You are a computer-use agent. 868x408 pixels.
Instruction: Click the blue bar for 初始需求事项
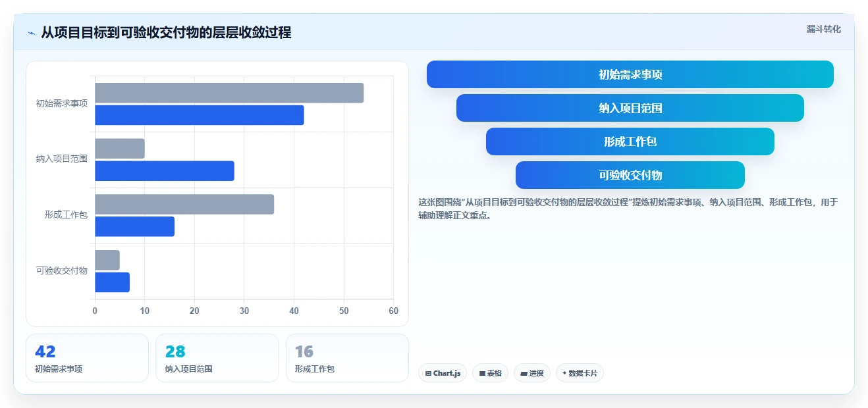(x=200, y=115)
